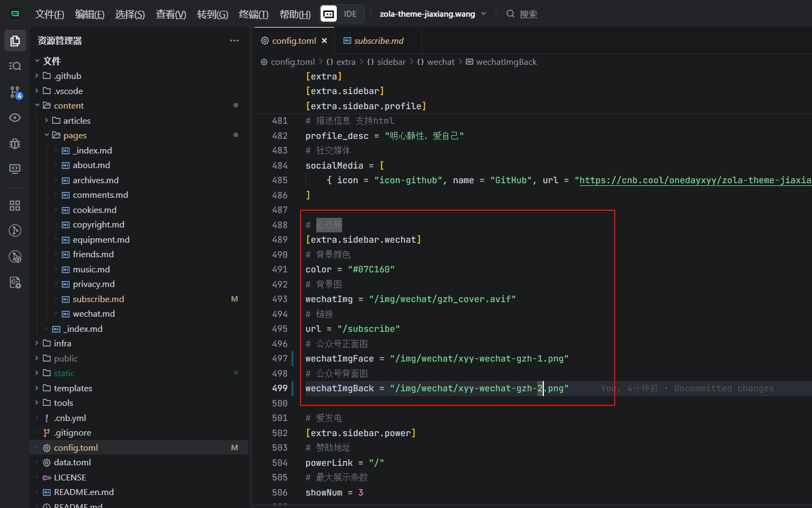
Task: Expand the infra folder
Action: (63, 344)
